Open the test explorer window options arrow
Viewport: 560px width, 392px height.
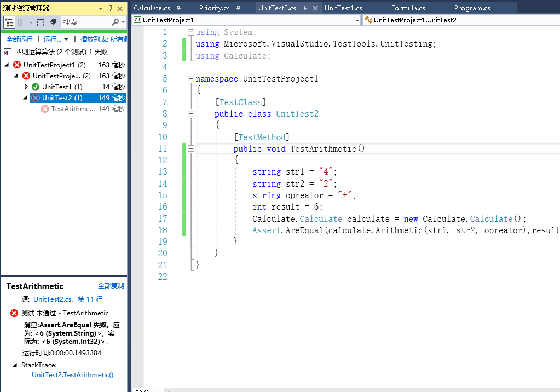pyautogui.click(x=101, y=9)
